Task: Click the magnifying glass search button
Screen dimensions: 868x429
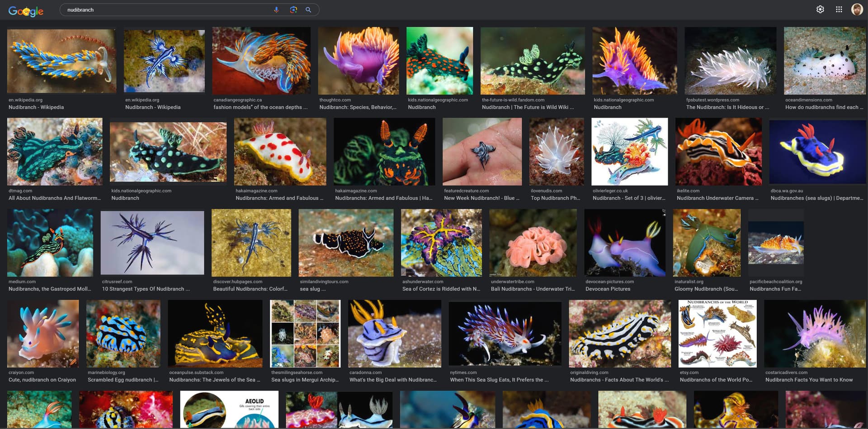Action: [308, 10]
